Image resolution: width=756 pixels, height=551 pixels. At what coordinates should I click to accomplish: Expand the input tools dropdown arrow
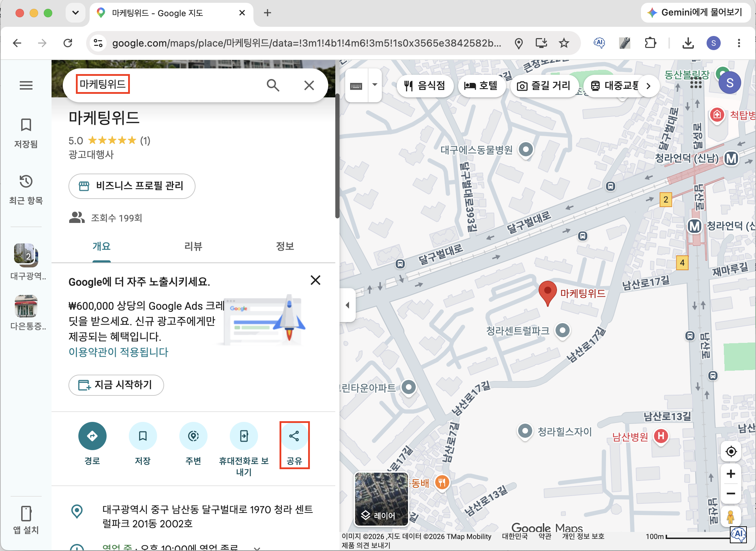coord(375,85)
